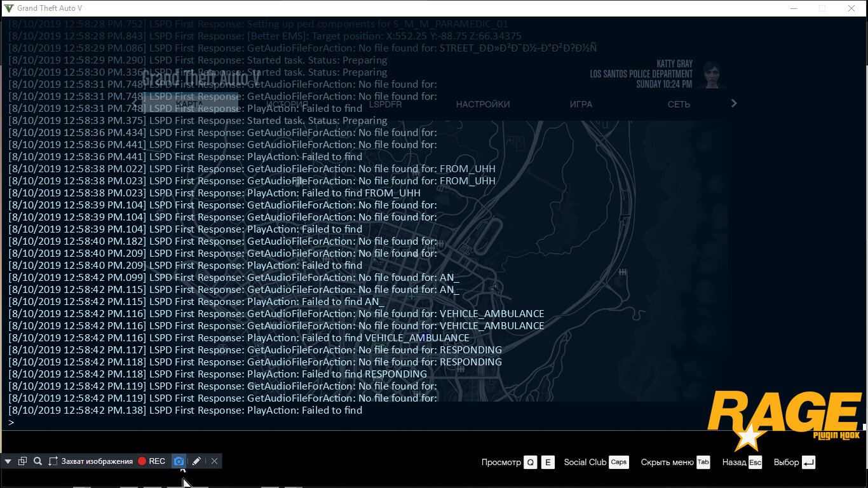The height and width of the screenshot is (488, 868).
Task: Start recording with the REC button
Action: (x=152, y=461)
